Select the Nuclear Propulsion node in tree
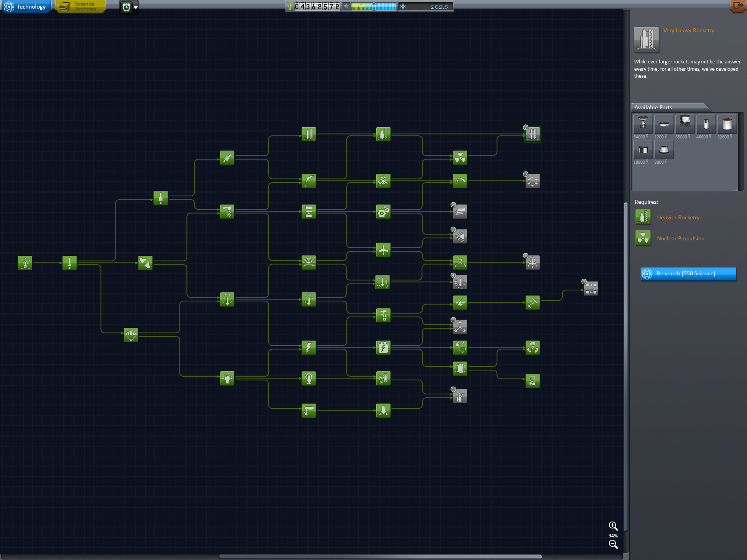The height and width of the screenshot is (560, 747). point(460,157)
